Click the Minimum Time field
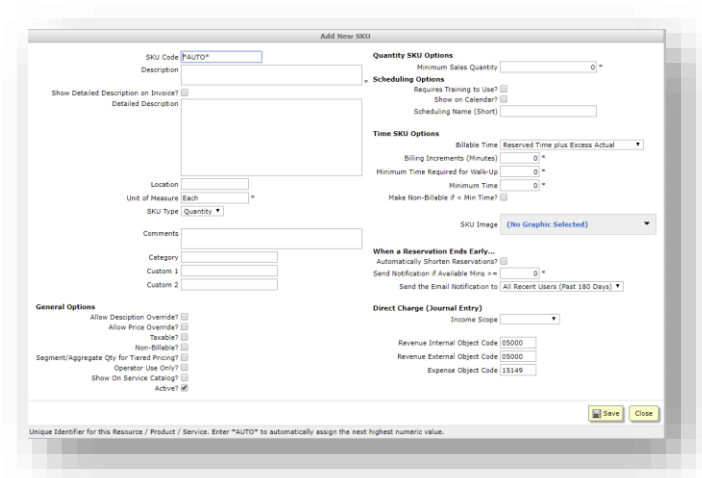The width and height of the screenshot is (702, 478). 519,185
